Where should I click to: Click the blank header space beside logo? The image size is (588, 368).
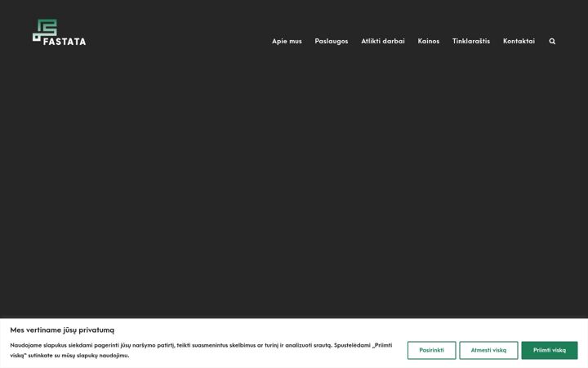tap(176, 32)
